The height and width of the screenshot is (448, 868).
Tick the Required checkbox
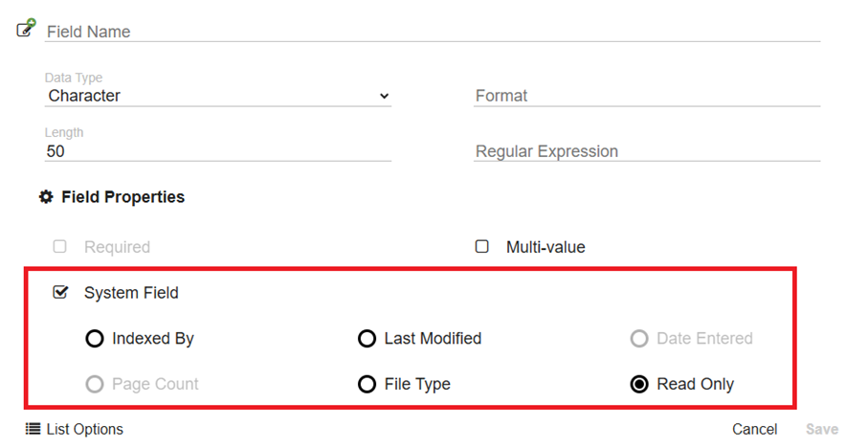(59, 246)
